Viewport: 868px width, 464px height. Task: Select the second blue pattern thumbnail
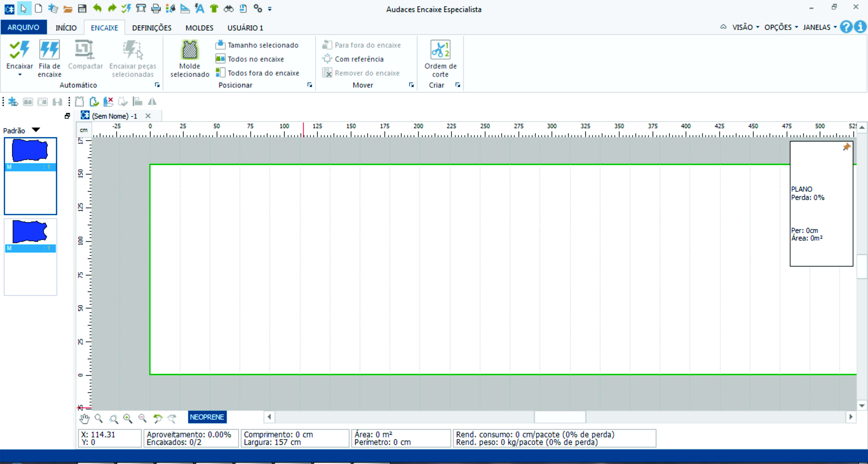point(30,257)
